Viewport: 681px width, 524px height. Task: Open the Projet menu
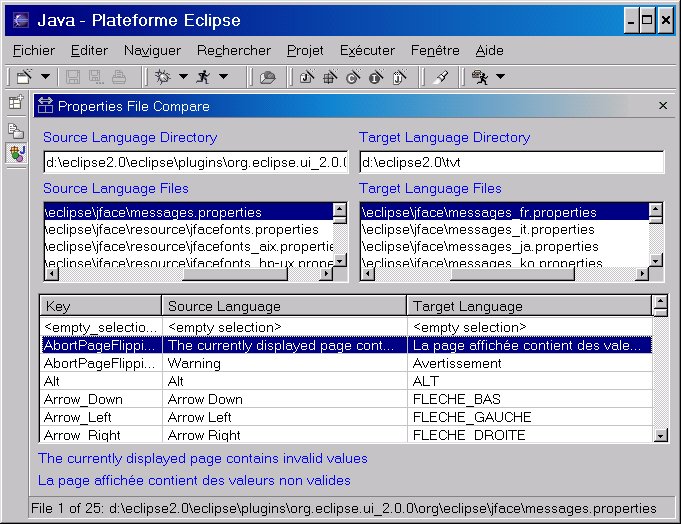(x=305, y=50)
